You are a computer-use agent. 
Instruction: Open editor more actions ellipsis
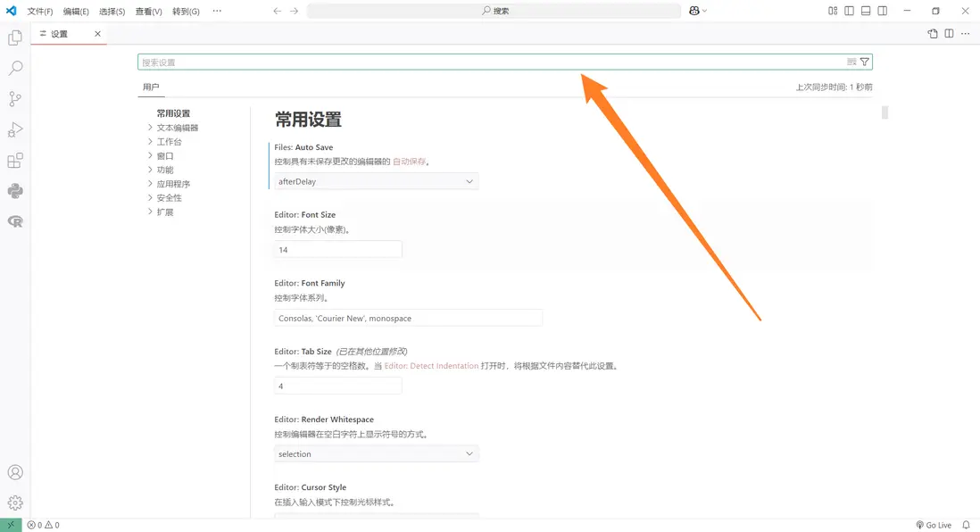tap(966, 34)
